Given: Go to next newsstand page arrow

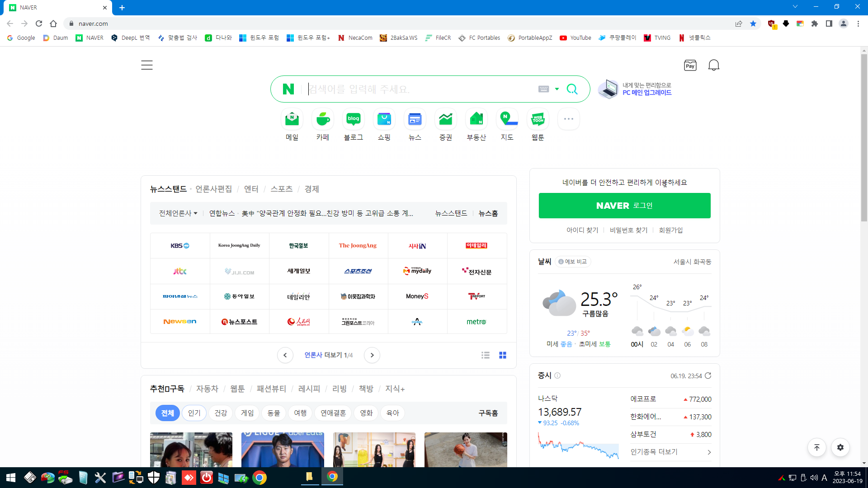Looking at the screenshot, I should (372, 355).
